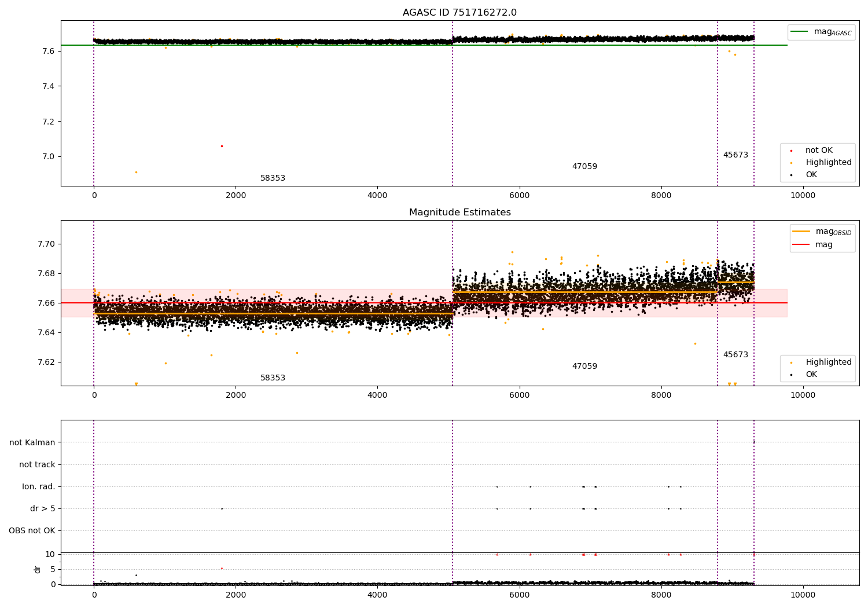Select "OK" in the Magnitude Estimates legend
This screenshot has width=868, height=608.
coord(811,375)
